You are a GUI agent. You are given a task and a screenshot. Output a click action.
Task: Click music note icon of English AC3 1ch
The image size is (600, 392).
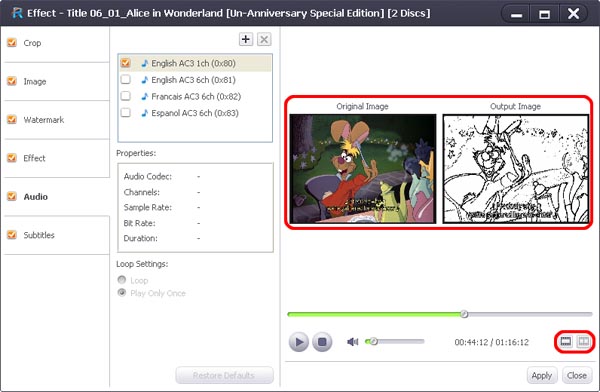pos(144,63)
